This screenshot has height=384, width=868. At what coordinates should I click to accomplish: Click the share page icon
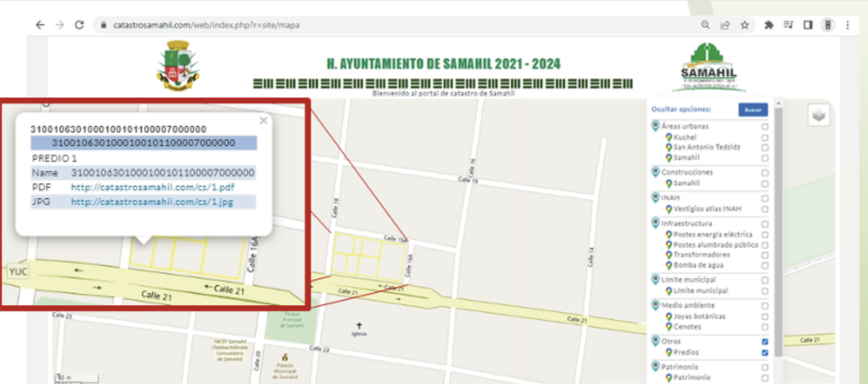tap(725, 25)
